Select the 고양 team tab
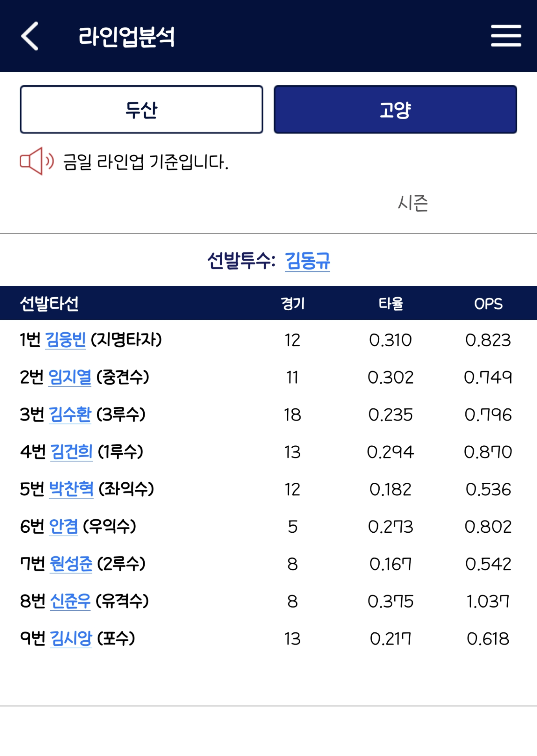The image size is (537, 756). point(395,109)
